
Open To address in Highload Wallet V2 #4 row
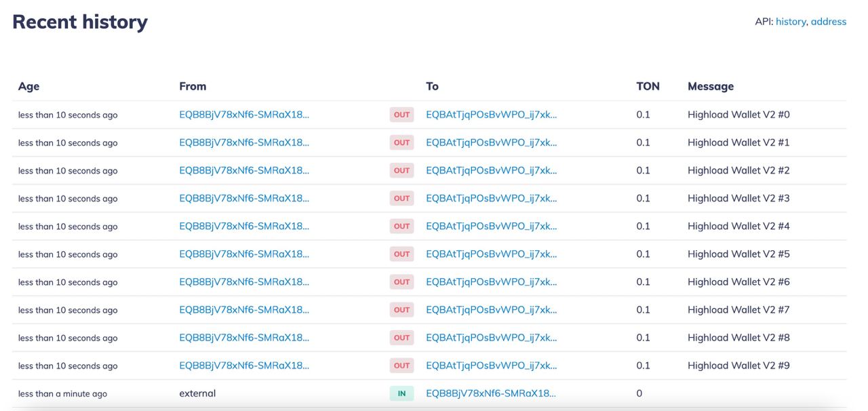coord(492,226)
